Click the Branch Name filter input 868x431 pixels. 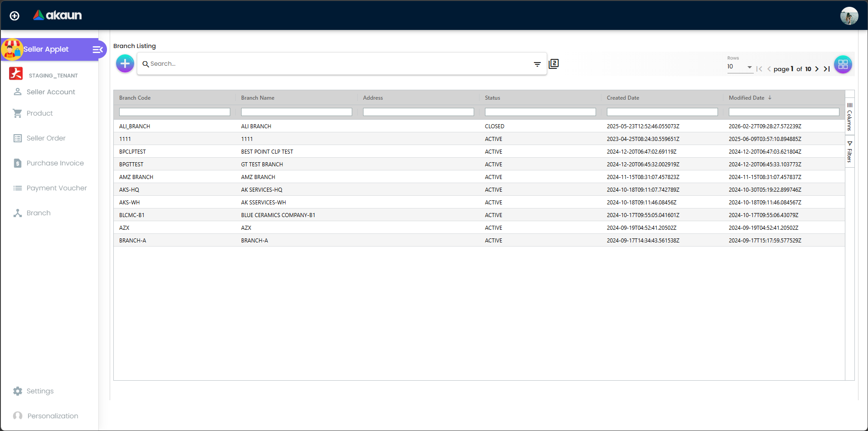point(296,112)
